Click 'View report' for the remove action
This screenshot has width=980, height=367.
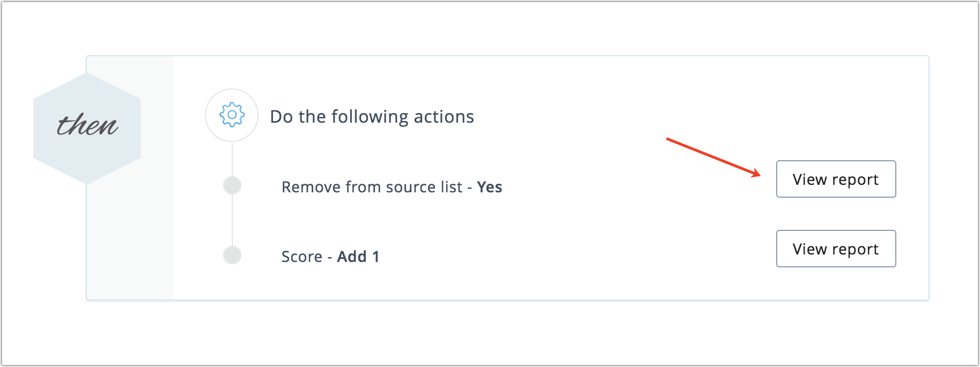835,179
